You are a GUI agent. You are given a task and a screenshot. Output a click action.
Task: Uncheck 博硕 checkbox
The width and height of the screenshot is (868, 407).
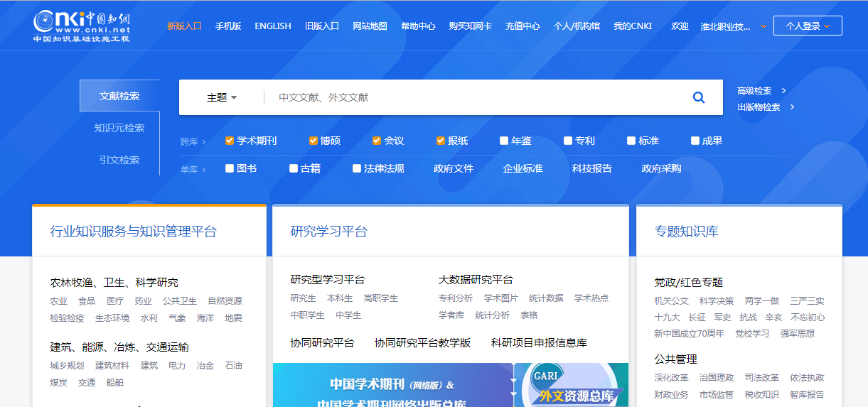pos(313,141)
